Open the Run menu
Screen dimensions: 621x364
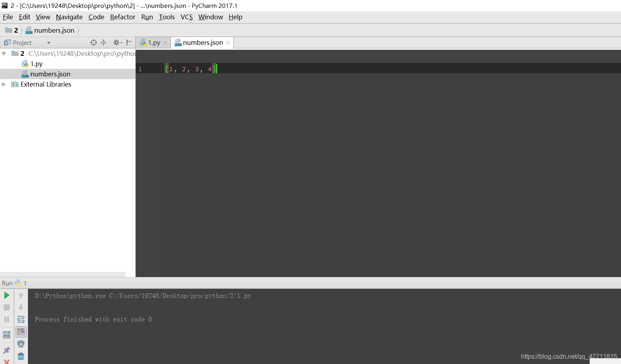pos(147,17)
